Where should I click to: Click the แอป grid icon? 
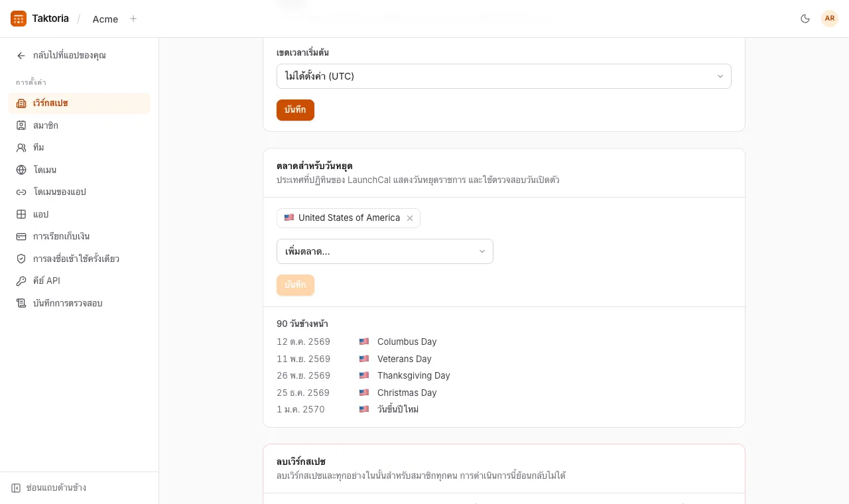point(21,214)
